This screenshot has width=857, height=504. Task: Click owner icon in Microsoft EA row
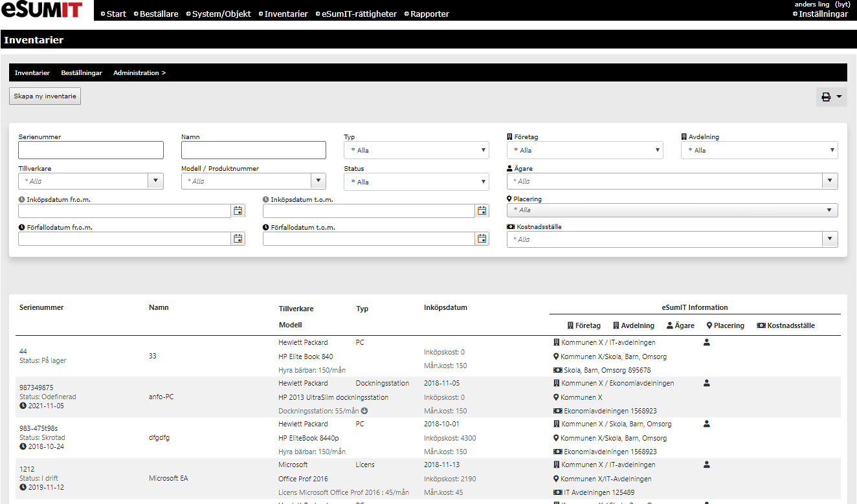[x=707, y=465]
